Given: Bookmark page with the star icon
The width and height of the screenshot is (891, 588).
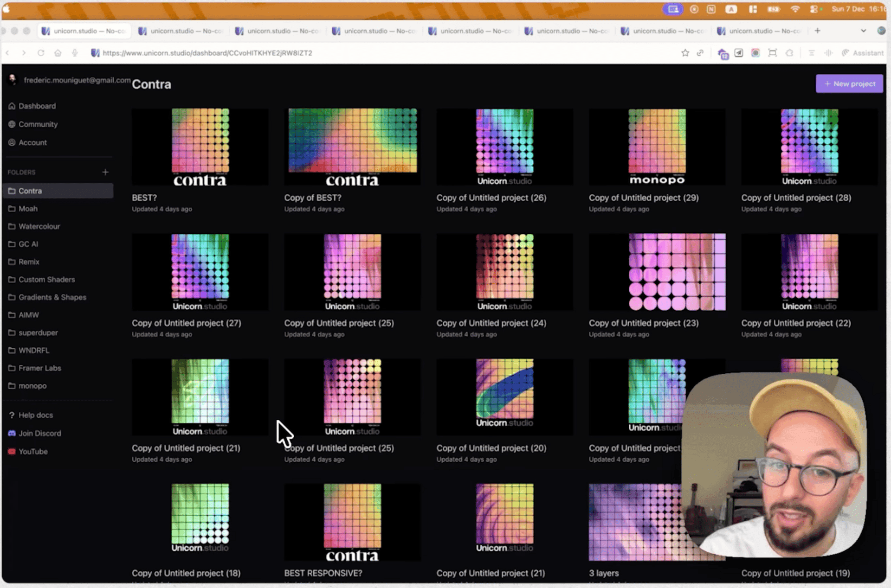Looking at the screenshot, I should tap(685, 53).
